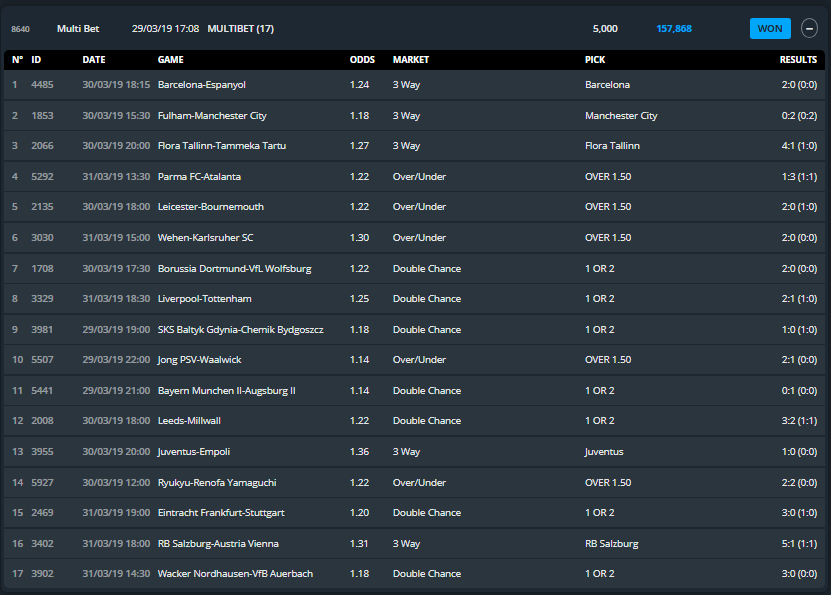Select the SKS Baltyk Gdynia-Chemik Bydgoszcz game

240,330
